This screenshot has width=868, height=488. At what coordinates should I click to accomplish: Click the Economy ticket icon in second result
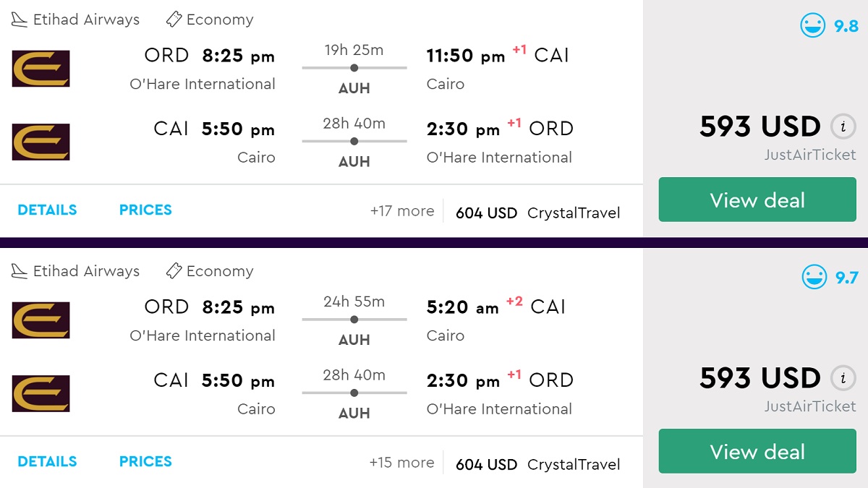pos(174,271)
